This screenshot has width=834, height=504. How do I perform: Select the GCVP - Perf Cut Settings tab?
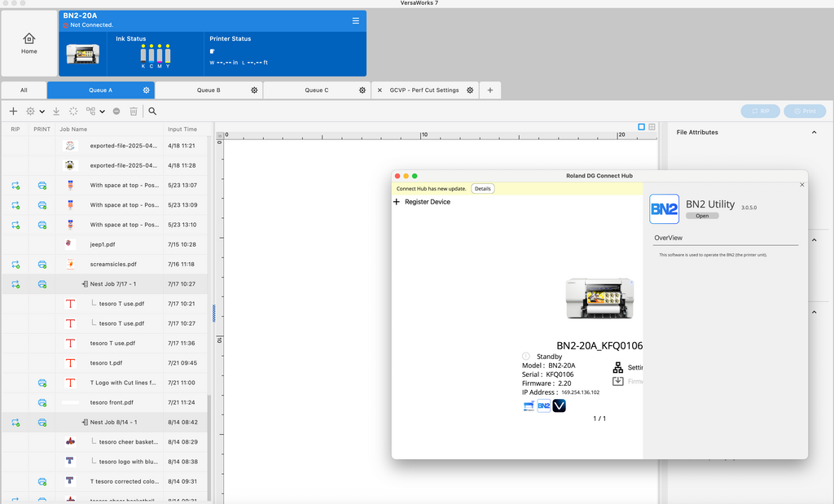[x=424, y=90]
